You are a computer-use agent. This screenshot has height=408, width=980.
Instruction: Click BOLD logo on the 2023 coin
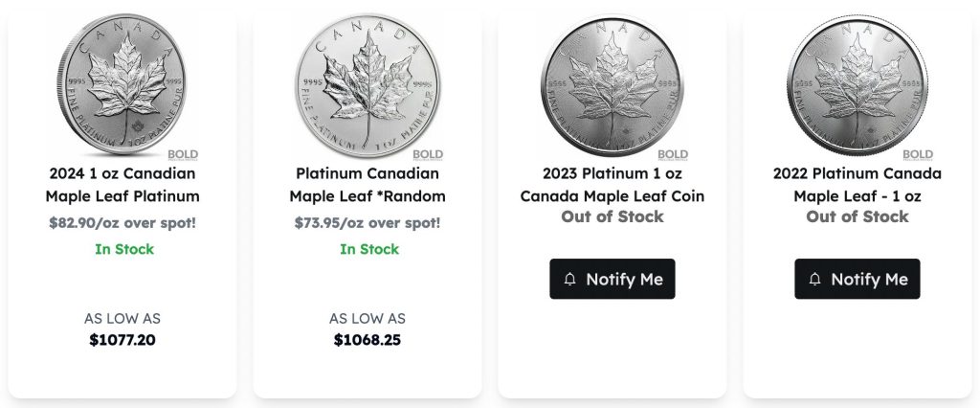tap(673, 154)
